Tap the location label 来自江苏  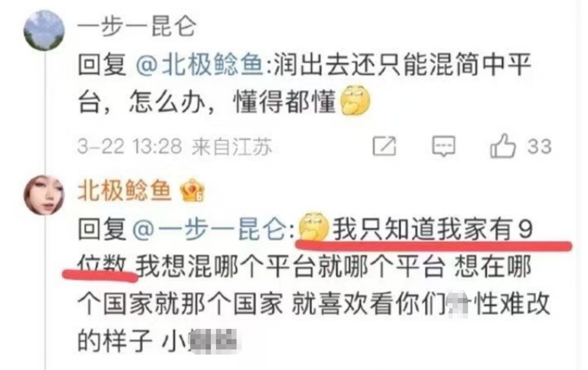click(x=231, y=147)
